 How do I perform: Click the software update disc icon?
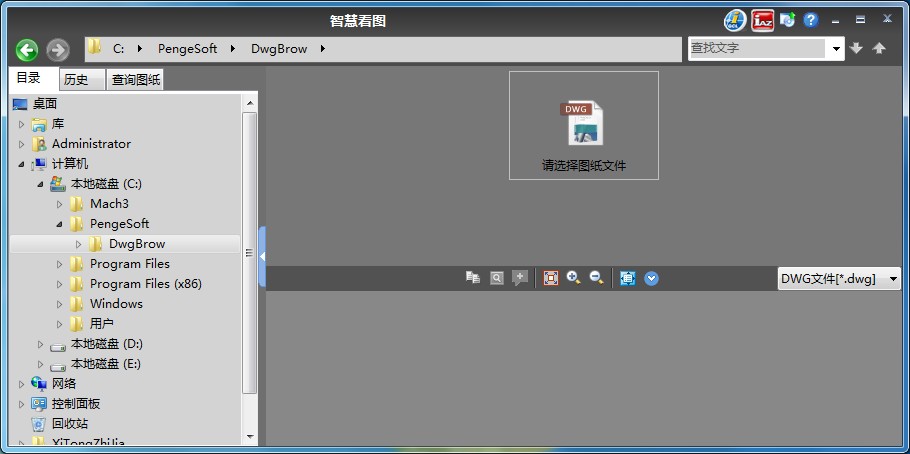coord(788,20)
